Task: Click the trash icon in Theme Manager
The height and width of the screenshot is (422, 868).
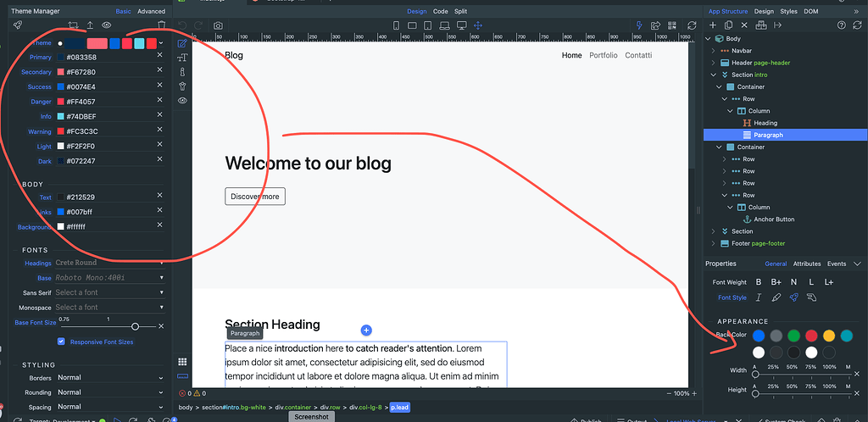Action: (160, 25)
